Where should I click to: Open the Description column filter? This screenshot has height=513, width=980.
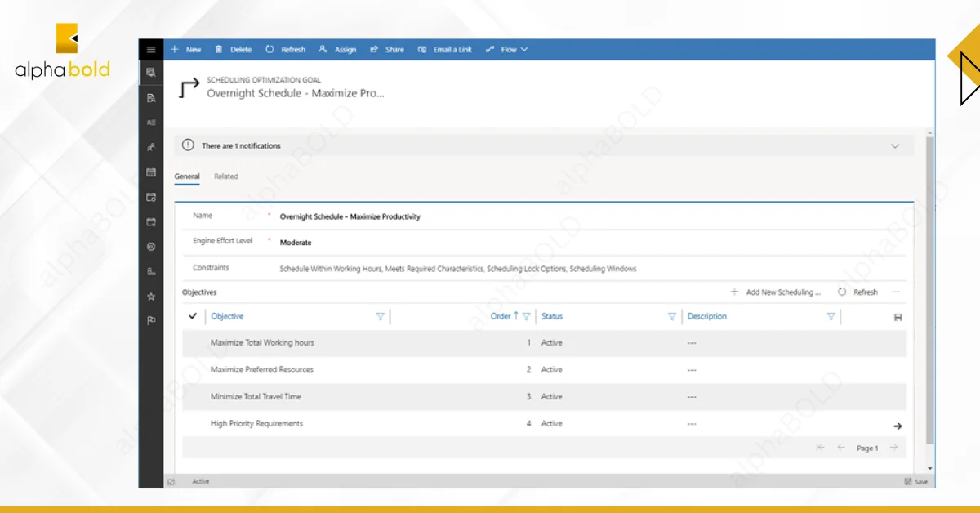click(831, 316)
